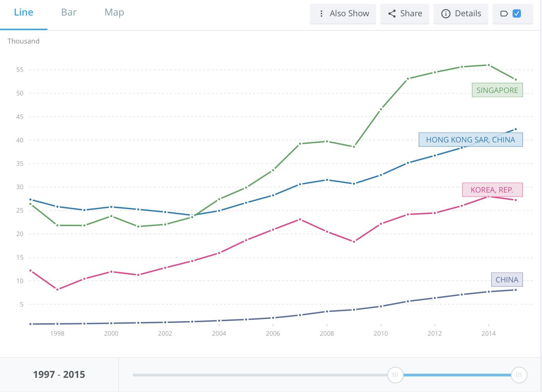Click the SINGAPORE series label
Image resolution: width=542 pixels, height=392 pixels.
[497, 90]
